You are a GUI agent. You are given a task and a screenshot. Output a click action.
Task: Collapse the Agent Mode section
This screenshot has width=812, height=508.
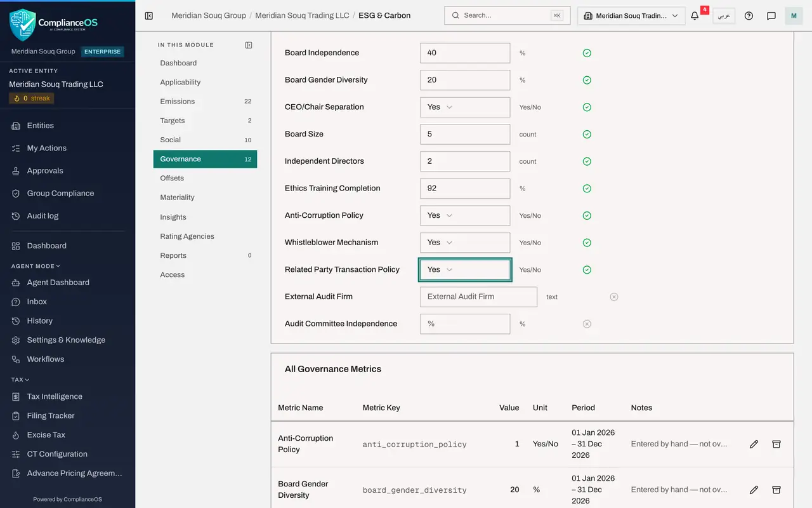(x=36, y=266)
